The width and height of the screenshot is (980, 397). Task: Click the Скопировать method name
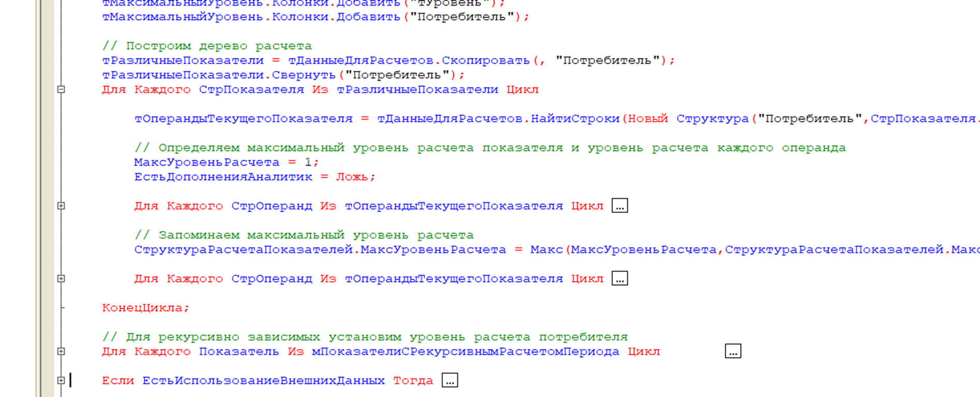(x=485, y=61)
